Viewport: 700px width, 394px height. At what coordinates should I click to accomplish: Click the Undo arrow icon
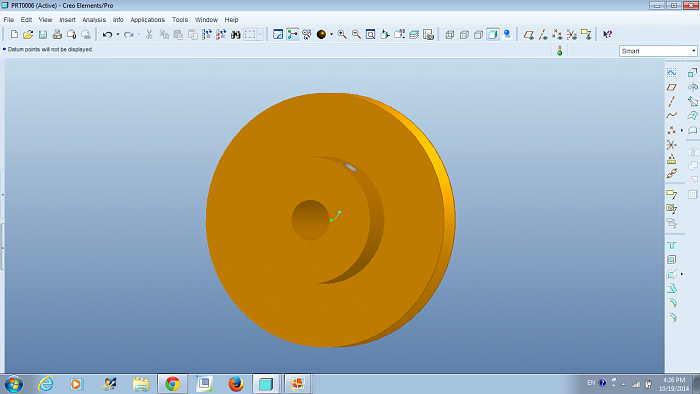(107, 34)
